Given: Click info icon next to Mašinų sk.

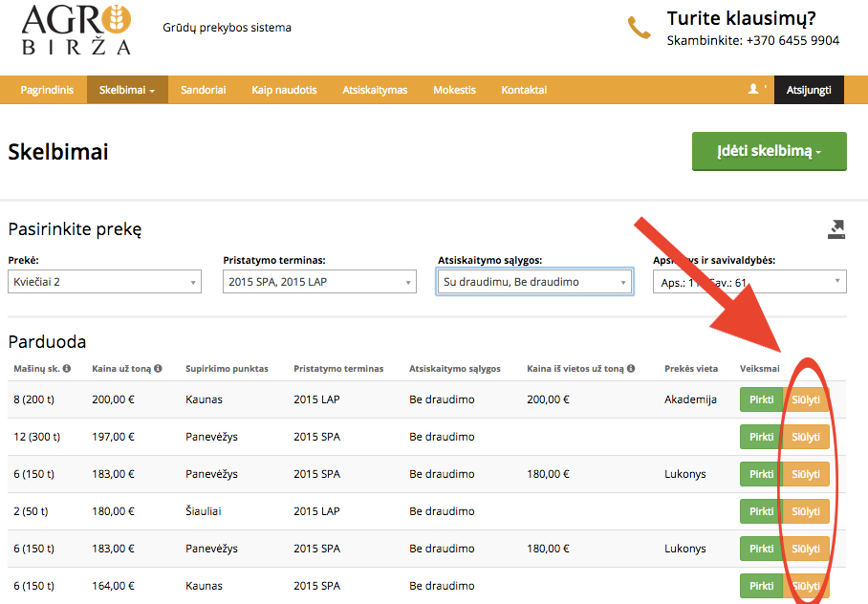Looking at the screenshot, I should pos(66,369).
